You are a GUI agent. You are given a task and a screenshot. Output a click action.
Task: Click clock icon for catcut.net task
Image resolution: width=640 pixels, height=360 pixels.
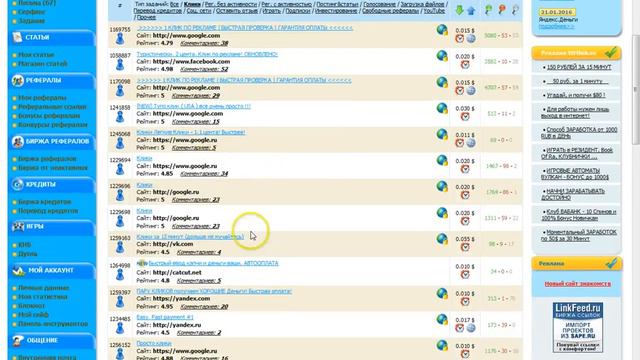coord(465,275)
